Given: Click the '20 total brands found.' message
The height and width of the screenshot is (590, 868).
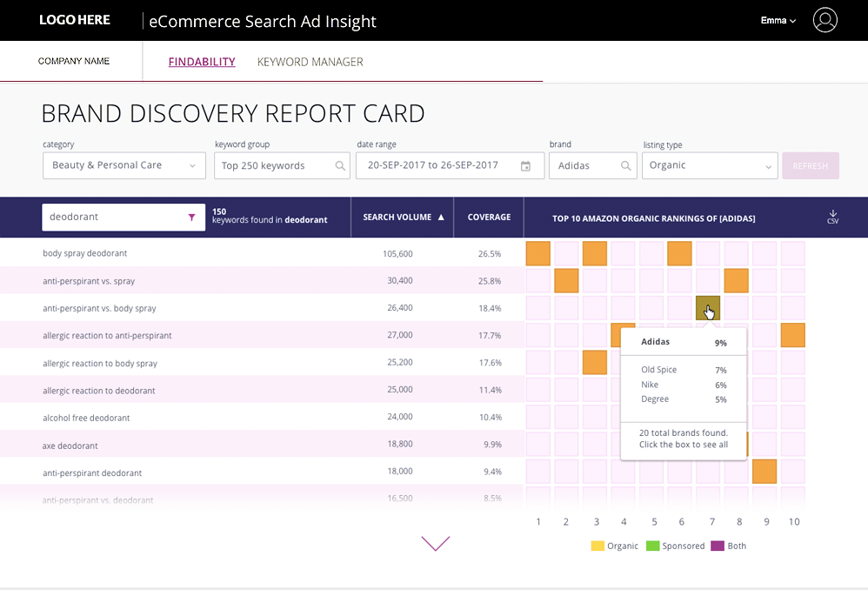Looking at the screenshot, I should [x=684, y=432].
